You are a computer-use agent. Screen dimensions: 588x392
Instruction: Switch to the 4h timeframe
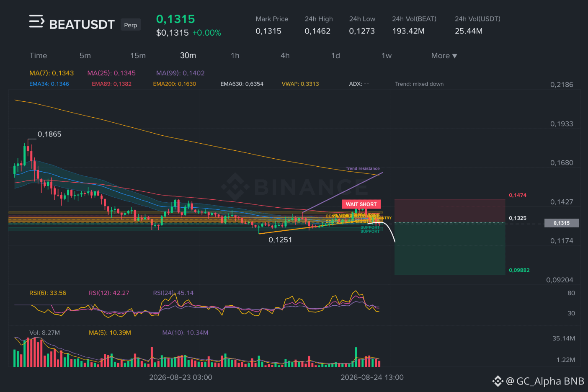coord(285,56)
